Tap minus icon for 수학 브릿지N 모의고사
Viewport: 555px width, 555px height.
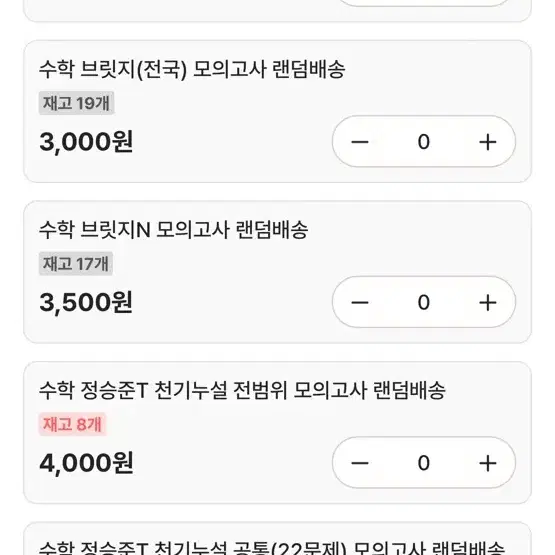360,303
